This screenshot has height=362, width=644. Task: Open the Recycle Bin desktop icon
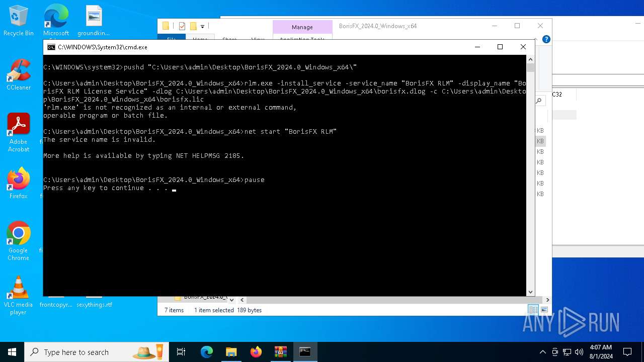click(x=19, y=21)
